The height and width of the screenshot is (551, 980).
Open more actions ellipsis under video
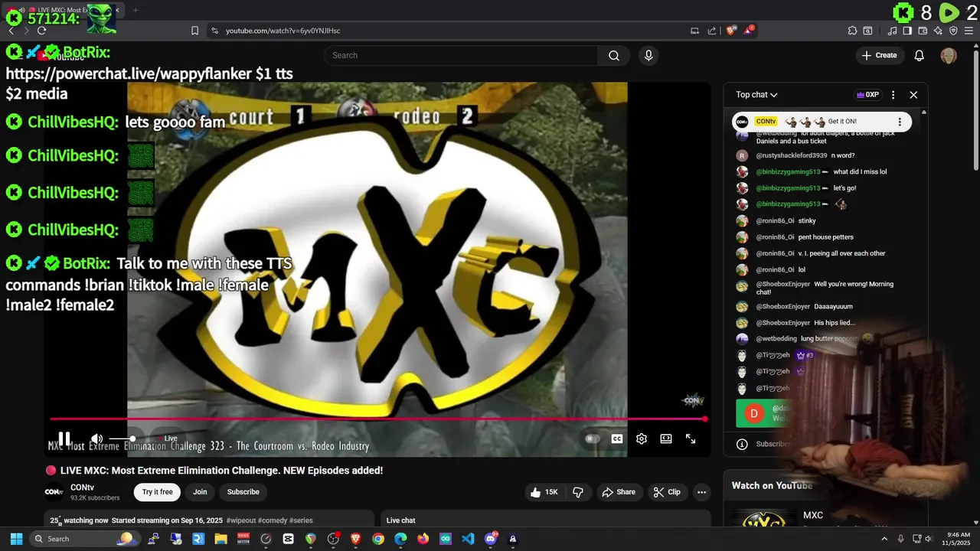(x=701, y=492)
